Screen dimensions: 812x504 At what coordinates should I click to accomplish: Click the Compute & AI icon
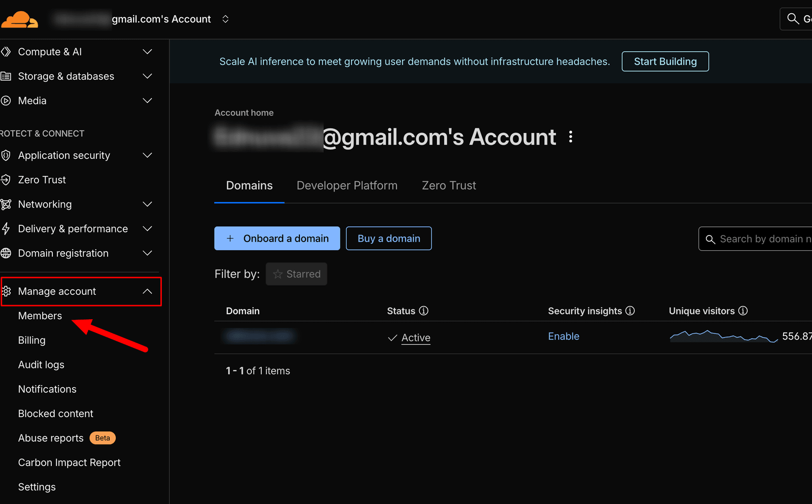click(x=6, y=52)
